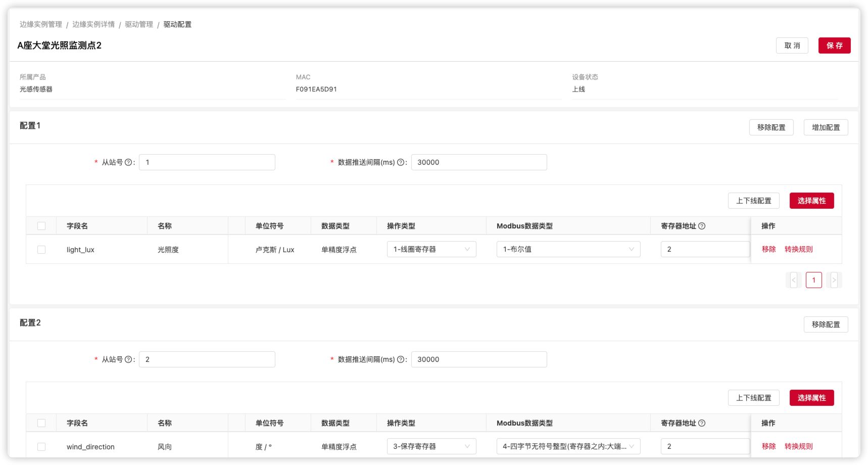Click help icon next to 寄存器地址 header in 配置1
Image resolution: width=868 pixels, height=465 pixels.
(702, 226)
